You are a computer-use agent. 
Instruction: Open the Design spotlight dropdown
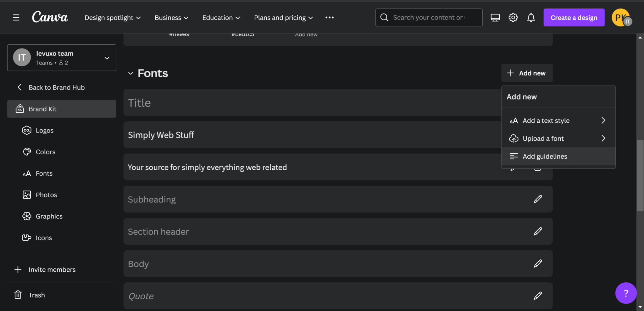coord(112,18)
